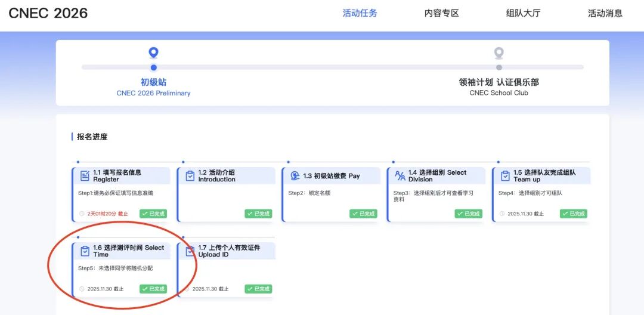Viewport: 644px width, 315px height.
Task: Click the division icon on 1.4 Select Division
Action: [400, 176]
